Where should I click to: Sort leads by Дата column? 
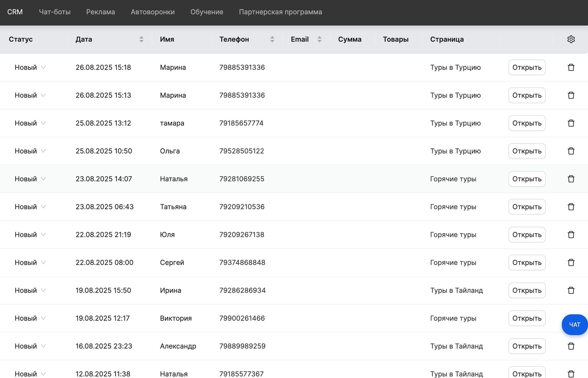pyautogui.click(x=141, y=39)
